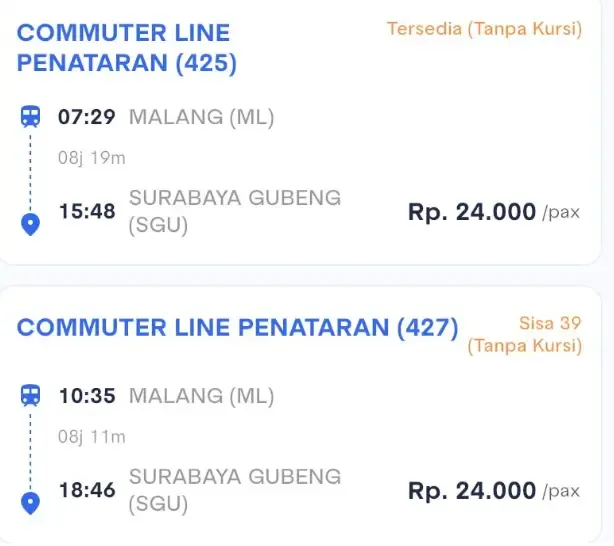Click the 18:46 arrival time

coord(87,490)
